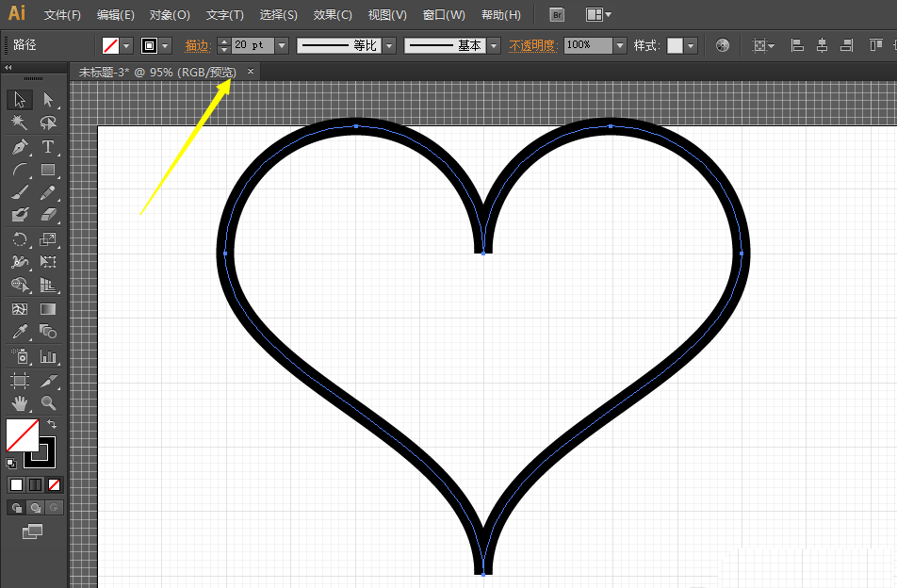897x588 pixels.
Task: Select the Pencil tool
Action: pos(48,192)
